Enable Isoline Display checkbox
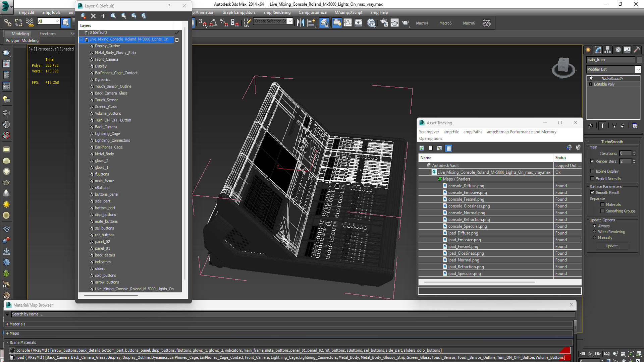644x362 pixels. [x=592, y=171]
